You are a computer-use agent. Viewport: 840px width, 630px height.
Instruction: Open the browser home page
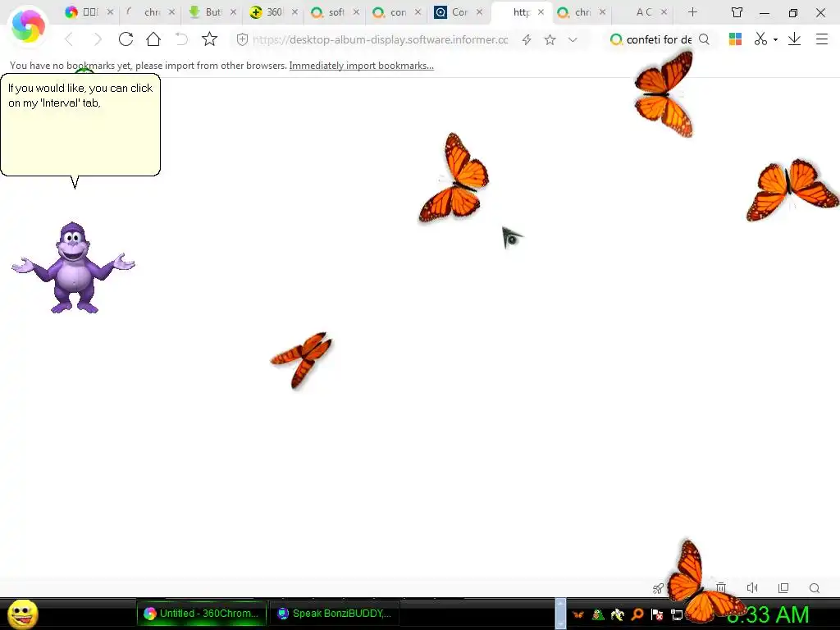(153, 39)
